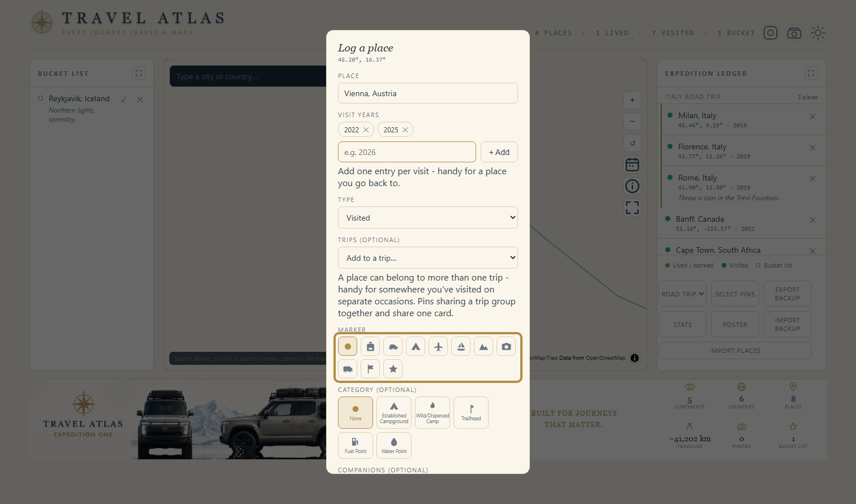The image size is (856, 504).
Task: Zoom in with the map plus button
Action: [x=632, y=100]
